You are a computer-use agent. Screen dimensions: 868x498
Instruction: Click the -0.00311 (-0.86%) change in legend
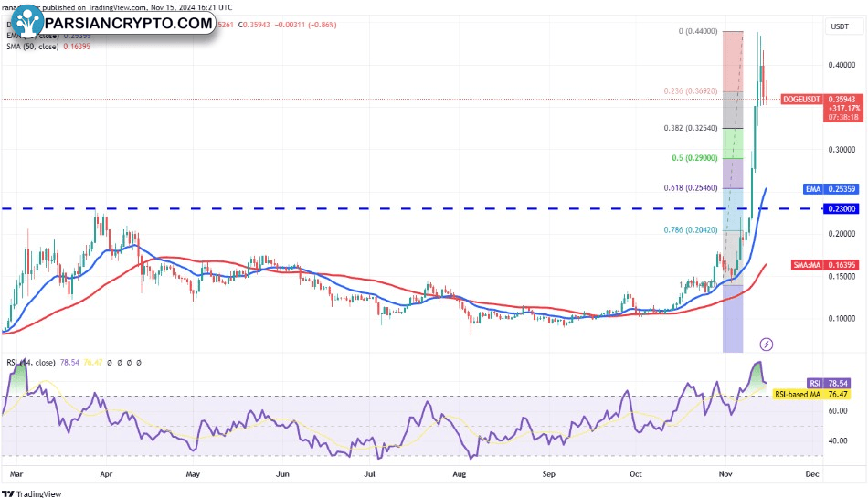point(305,25)
